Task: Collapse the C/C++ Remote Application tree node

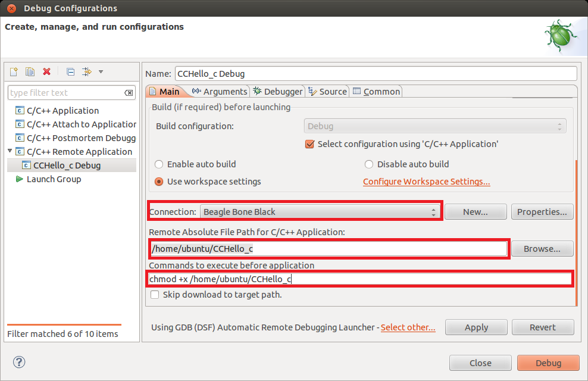Action: (10, 151)
